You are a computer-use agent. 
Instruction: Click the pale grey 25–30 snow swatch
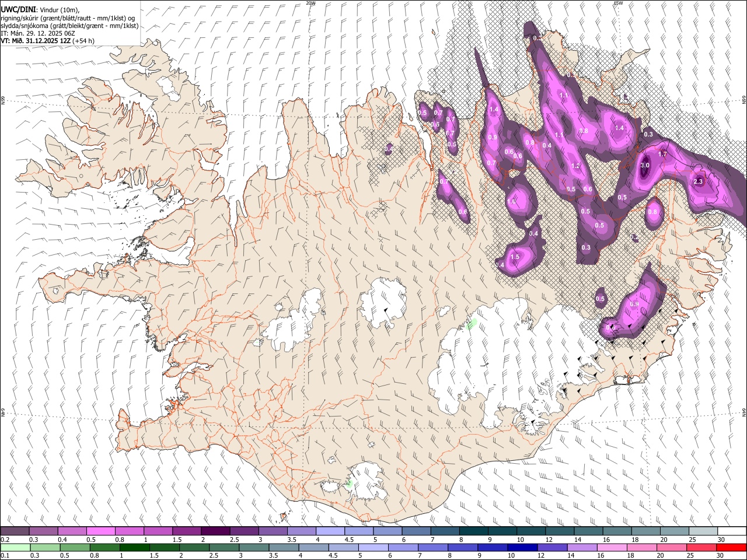[x=703, y=531]
